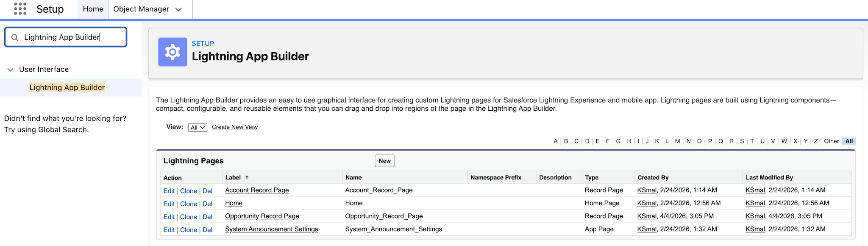Viewport: 868px width, 246px height.
Task: Open KSmal in Account Record Page Created By
Action: tap(647, 190)
